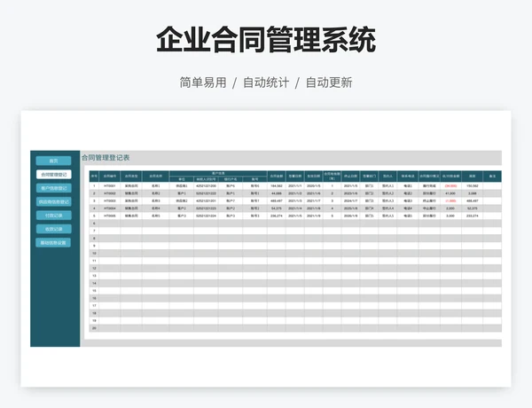Select the 签署日期 column header

tap(295, 177)
